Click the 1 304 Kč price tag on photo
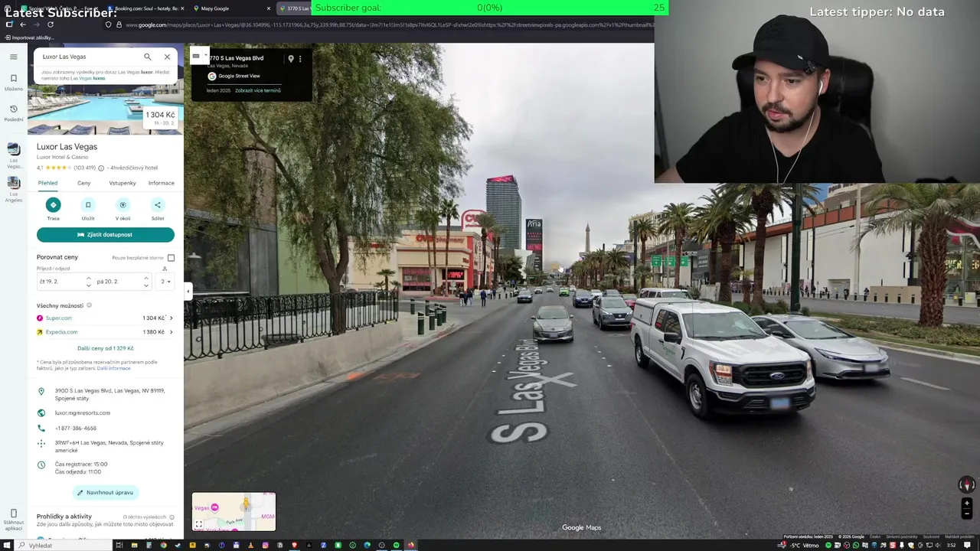Screen dimensions: 980x551 [x=160, y=118]
